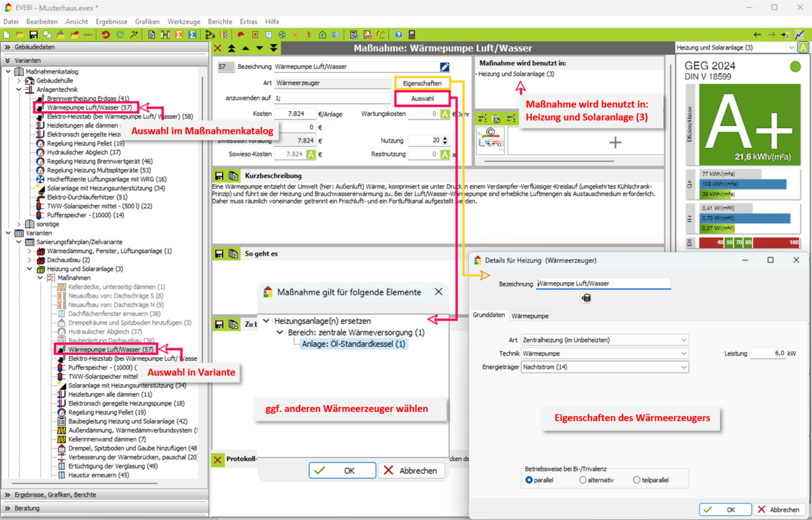Click the save (floppy disk) toolbar icon
Screen dimensions: 812x520
(x=33, y=34)
